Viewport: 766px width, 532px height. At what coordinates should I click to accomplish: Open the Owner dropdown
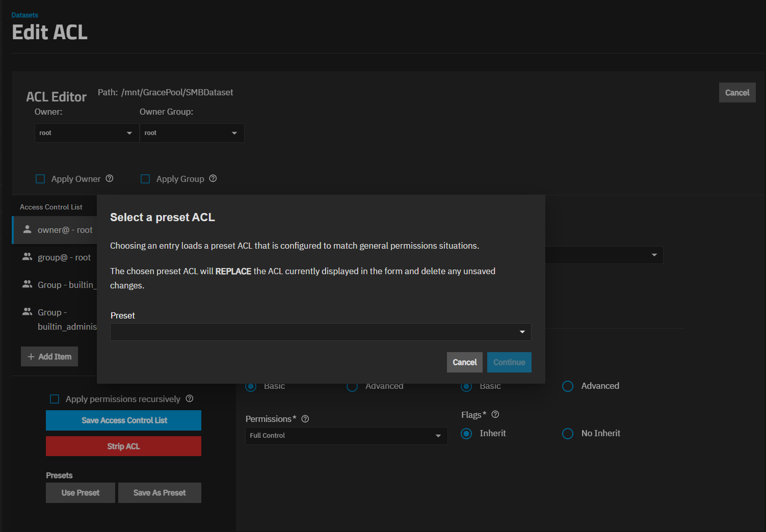[x=87, y=133]
